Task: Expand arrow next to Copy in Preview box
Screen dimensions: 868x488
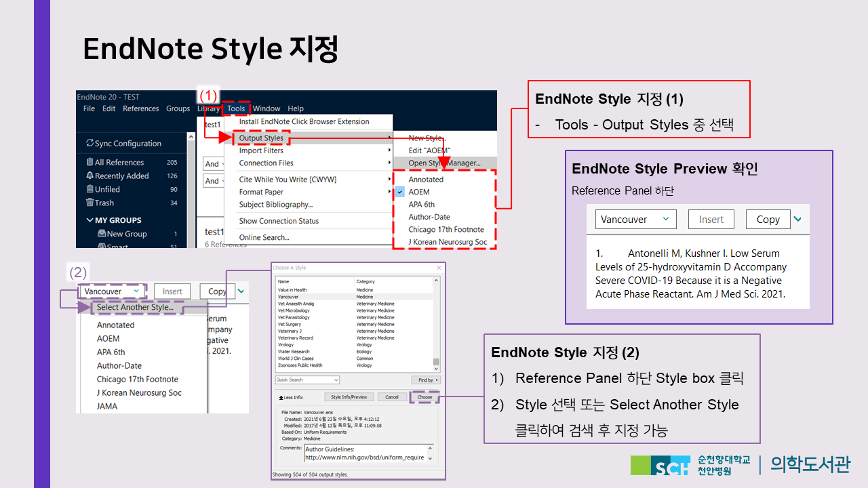Action: pyautogui.click(x=797, y=219)
